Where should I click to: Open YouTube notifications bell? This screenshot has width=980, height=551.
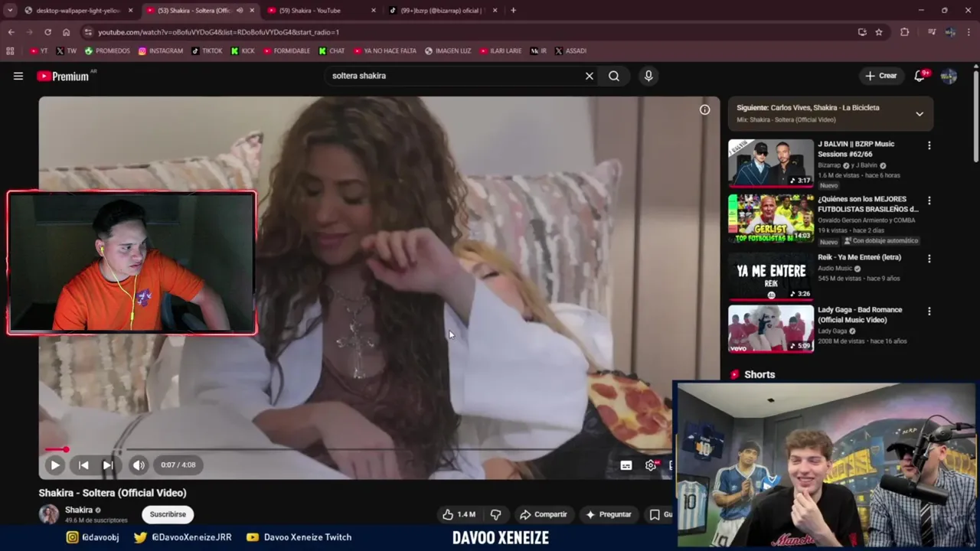[x=920, y=76]
